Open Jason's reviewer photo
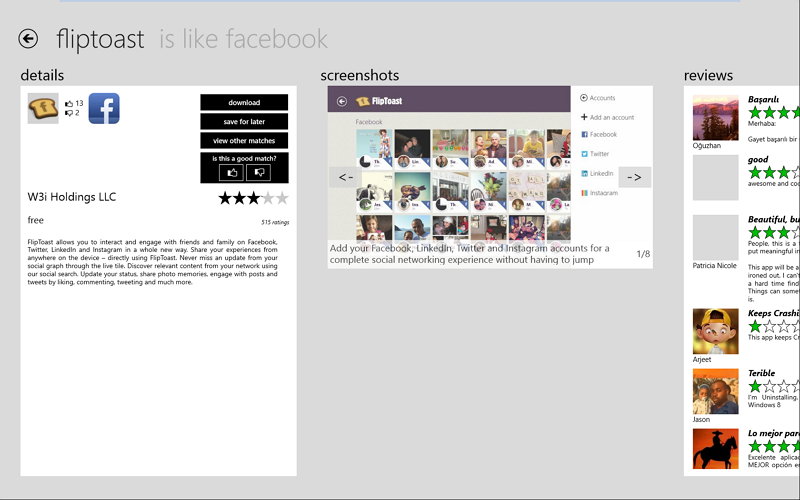 (715, 391)
